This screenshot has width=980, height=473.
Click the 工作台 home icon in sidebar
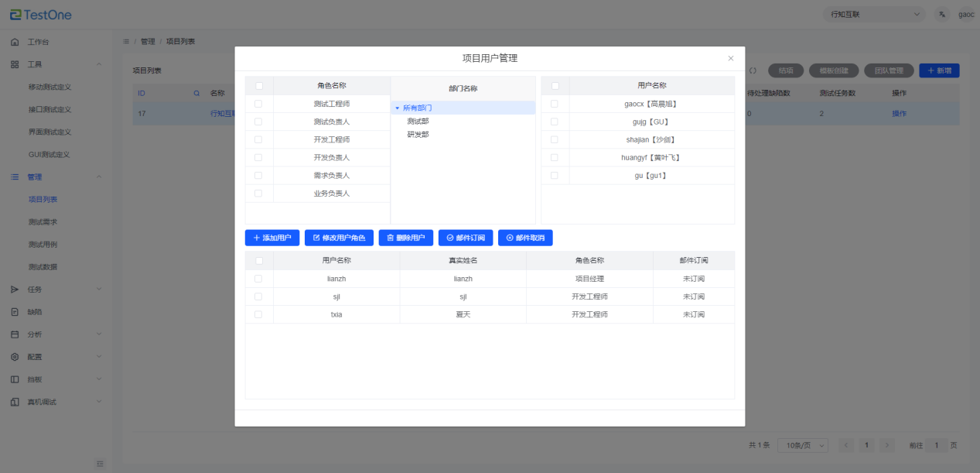click(x=15, y=42)
